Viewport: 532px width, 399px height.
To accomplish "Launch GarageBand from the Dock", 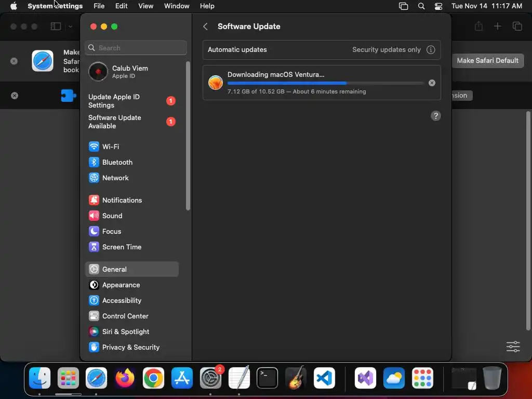I will (x=296, y=378).
